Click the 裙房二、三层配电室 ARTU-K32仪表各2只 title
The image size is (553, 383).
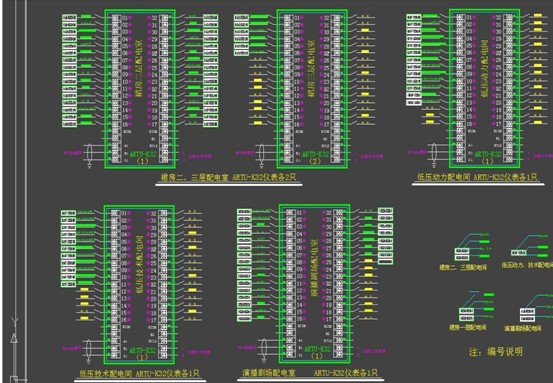click(x=228, y=177)
